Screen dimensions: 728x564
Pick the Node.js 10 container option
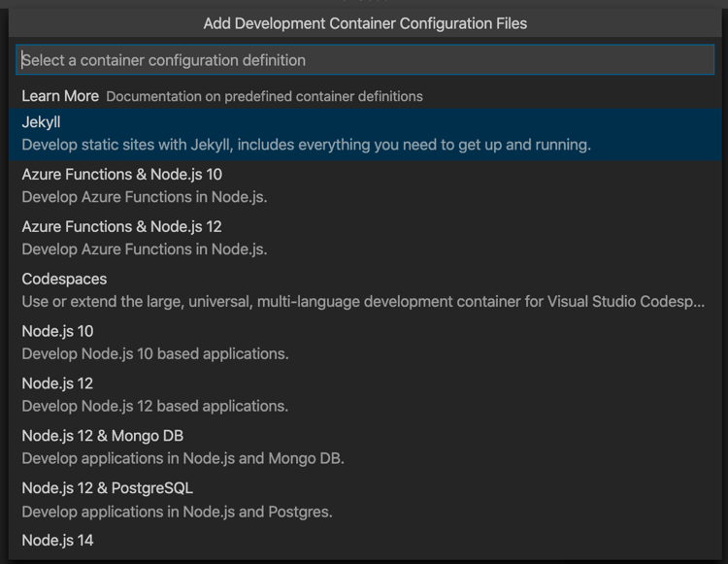[x=57, y=332]
